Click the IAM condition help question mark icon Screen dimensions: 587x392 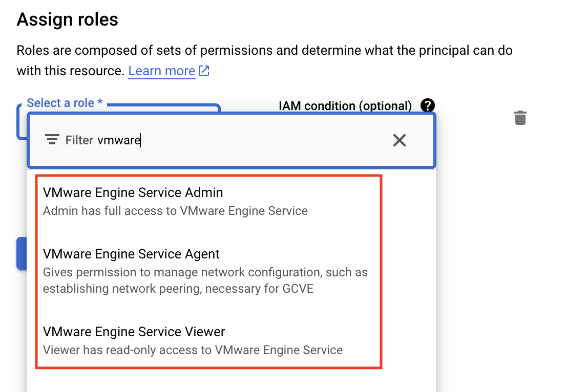(x=428, y=105)
